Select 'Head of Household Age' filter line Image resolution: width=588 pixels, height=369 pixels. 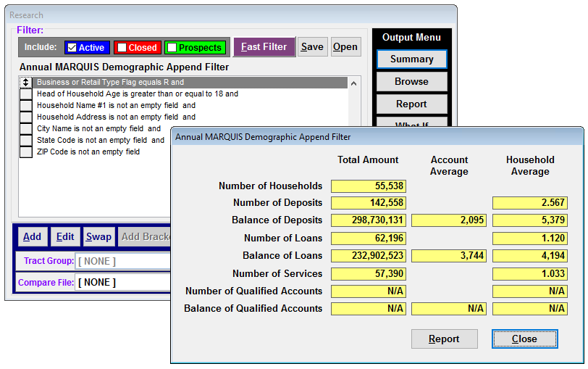pos(138,94)
